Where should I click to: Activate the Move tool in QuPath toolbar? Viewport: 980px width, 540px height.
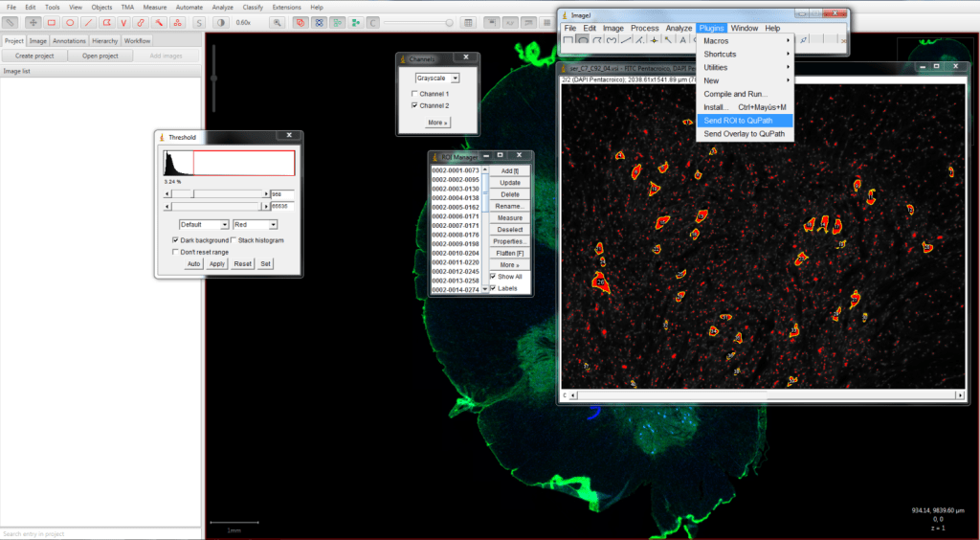(x=33, y=22)
